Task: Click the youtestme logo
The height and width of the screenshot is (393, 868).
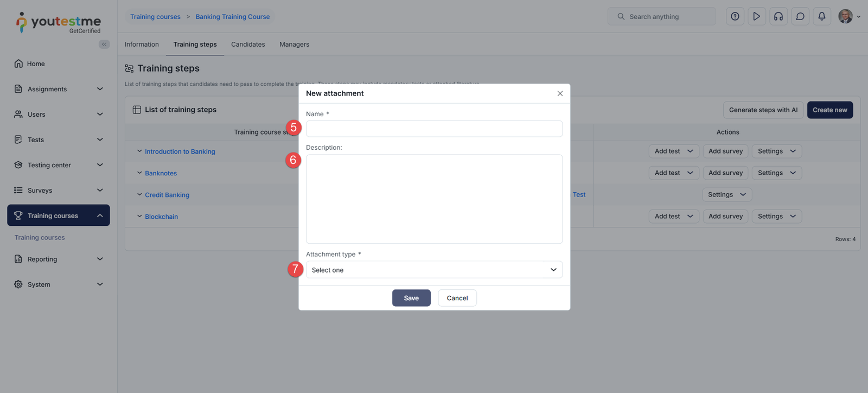Action: coord(58,23)
